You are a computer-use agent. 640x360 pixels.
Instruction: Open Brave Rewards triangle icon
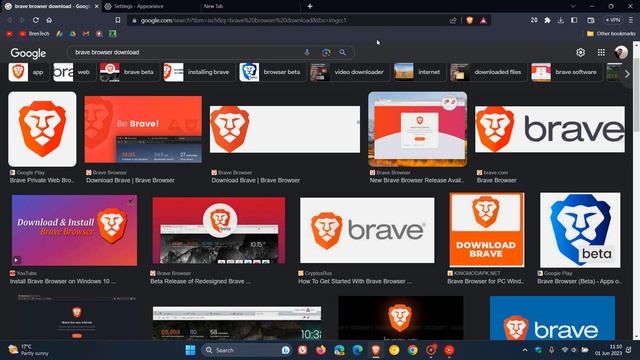(484, 20)
